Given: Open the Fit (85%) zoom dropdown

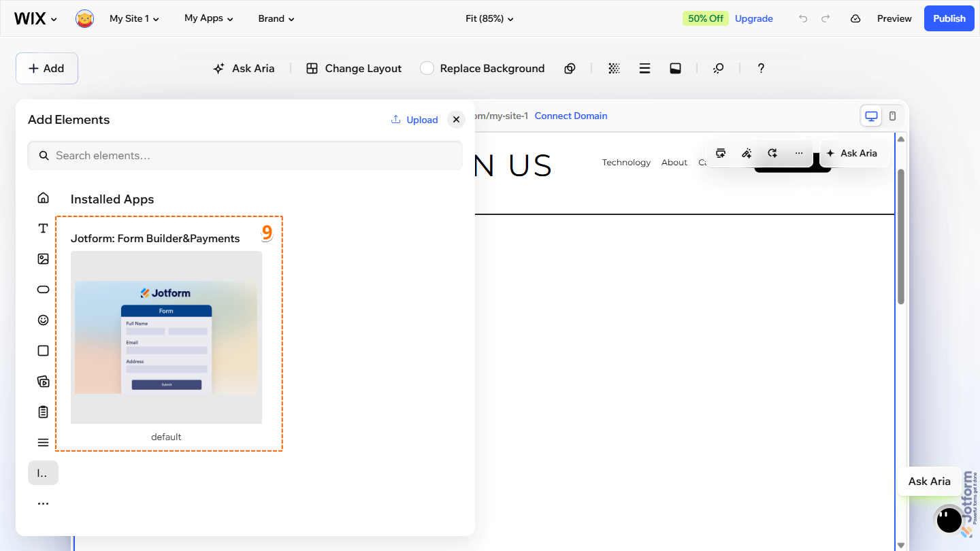Looking at the screenshot, I should pyautogui.click(x=489, y=19).
